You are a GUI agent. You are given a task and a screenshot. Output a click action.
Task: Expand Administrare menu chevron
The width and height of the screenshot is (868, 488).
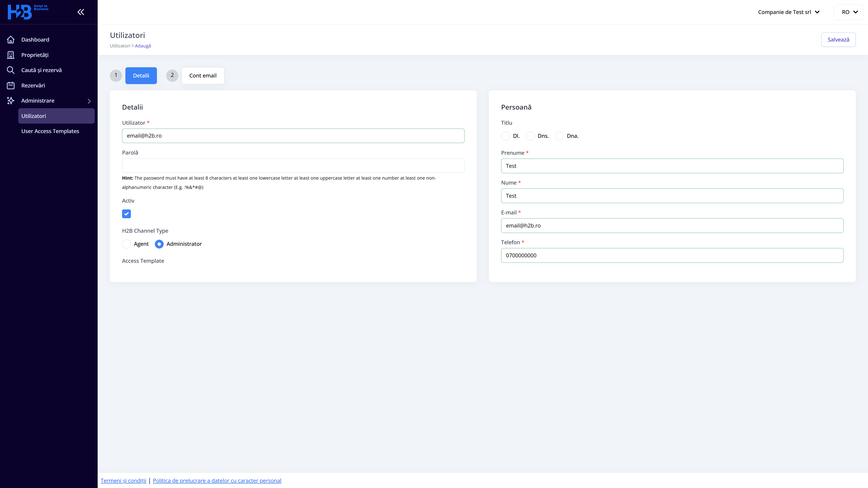(89, 101)
